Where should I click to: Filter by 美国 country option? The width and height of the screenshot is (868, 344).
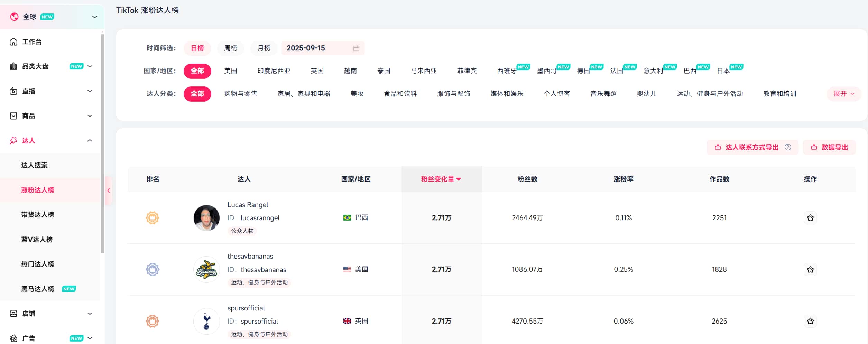click(230, 71)
